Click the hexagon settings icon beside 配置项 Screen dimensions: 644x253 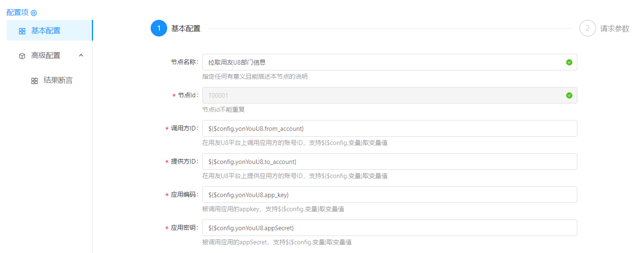(x=34, y=13)
